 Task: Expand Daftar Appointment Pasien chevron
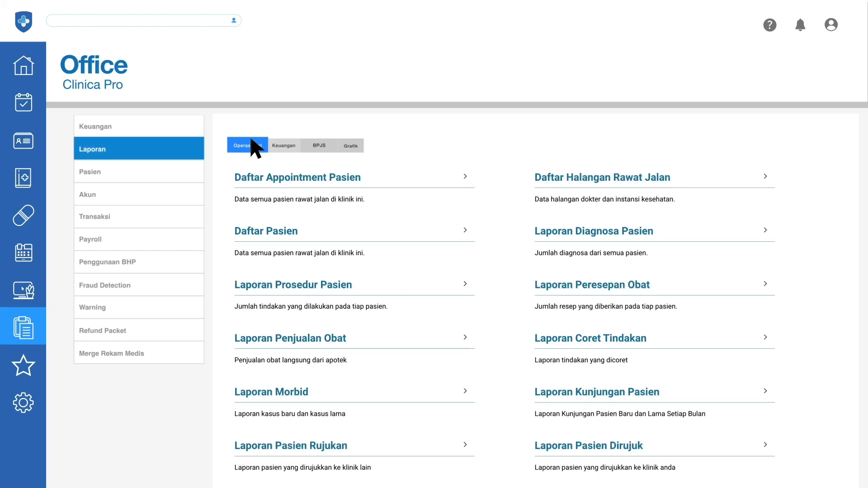point(465,176)
